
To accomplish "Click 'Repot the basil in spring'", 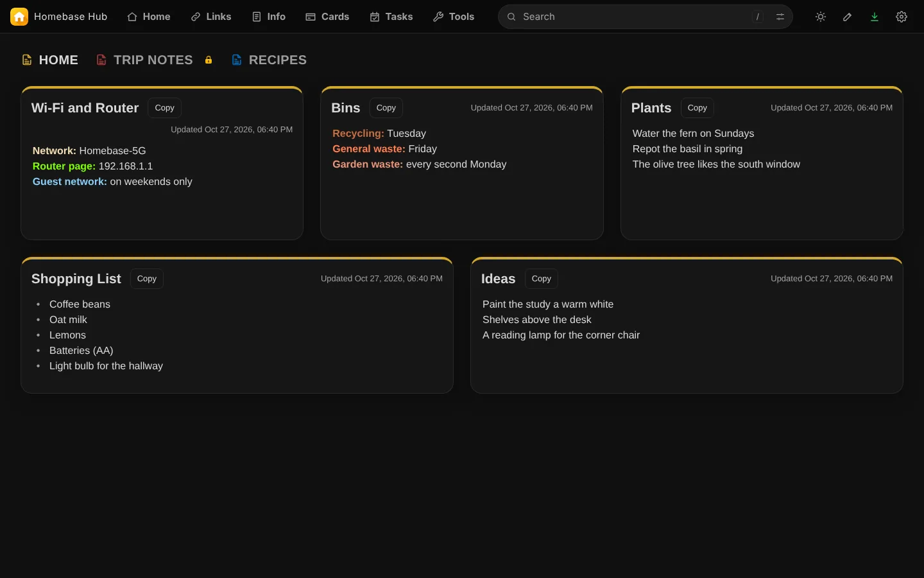I will pos(688,149).
